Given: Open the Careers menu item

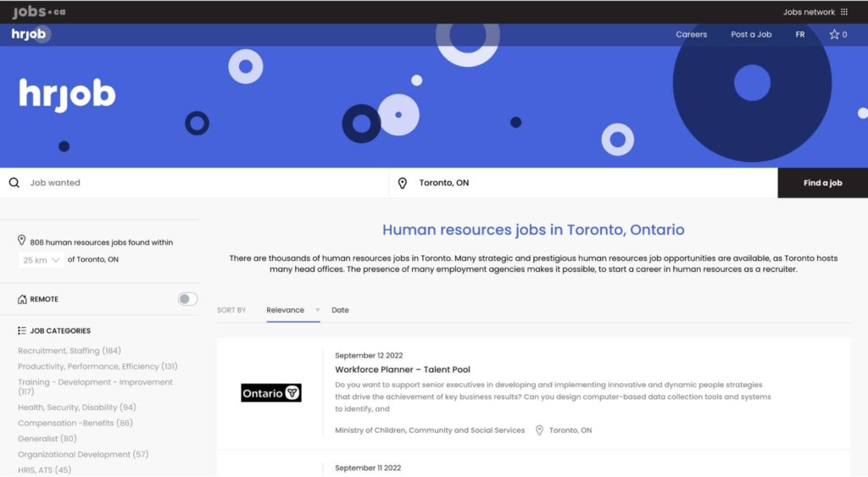Looking at the screenshot, I should pos(691,34).
